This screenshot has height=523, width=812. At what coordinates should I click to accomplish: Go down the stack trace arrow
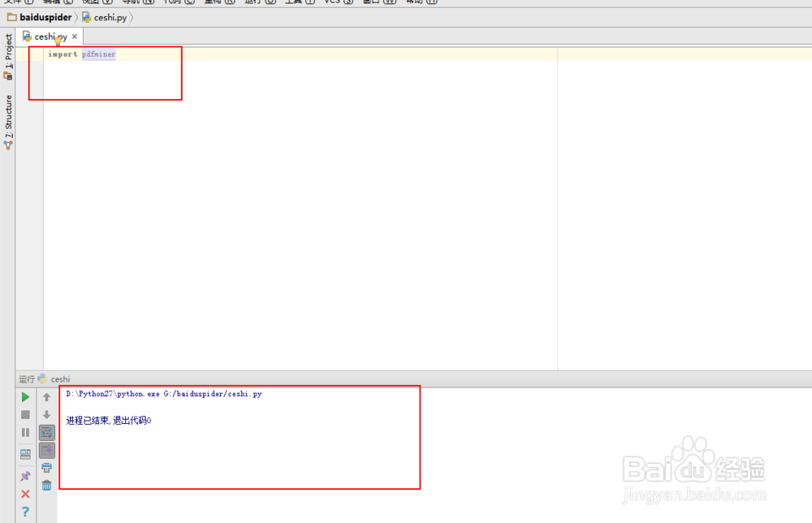click(x=46, y=415)
